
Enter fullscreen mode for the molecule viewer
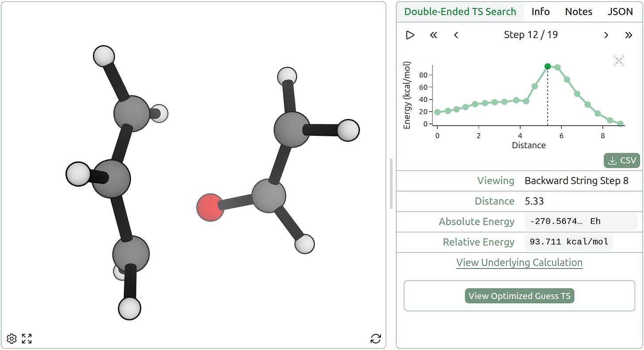click(27, 338)
